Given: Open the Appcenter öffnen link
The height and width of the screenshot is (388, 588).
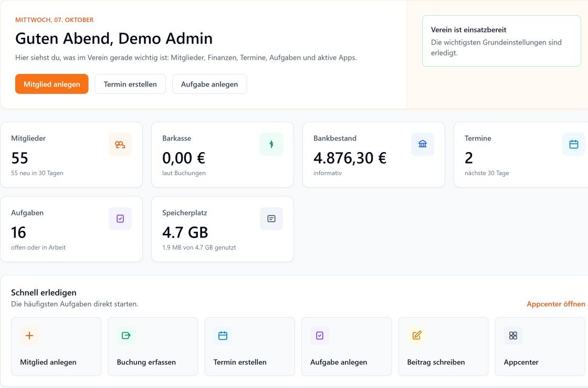Looking at the screenshot, I should (x=556, y=304).
